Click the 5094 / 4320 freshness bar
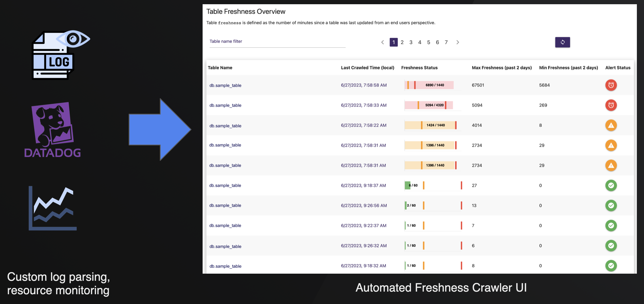Image resolution: width=644 pixels, height=304 pixels. pyautogui.click(x=429, y=105)
